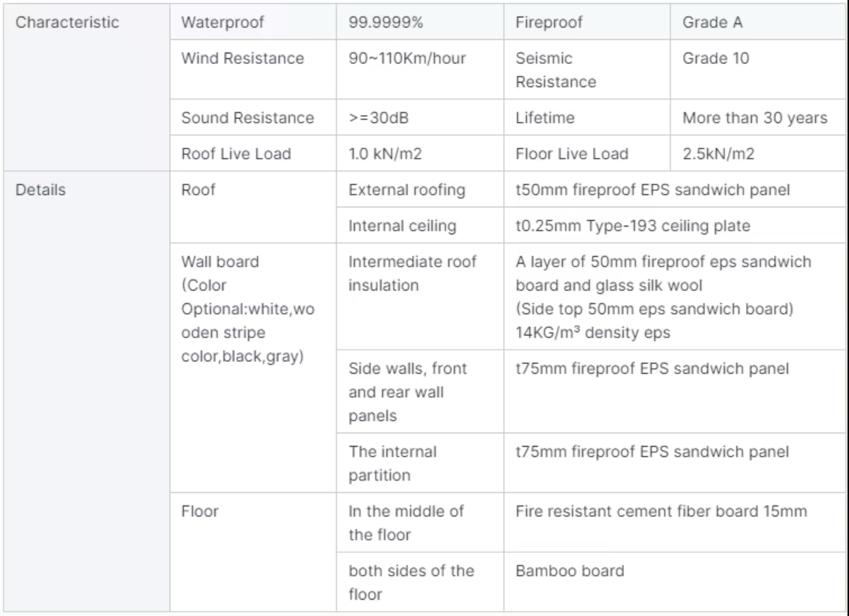This screenshot has width=849, height=616.
Task: Click the Grade A value cell
Action: point(758,22)
